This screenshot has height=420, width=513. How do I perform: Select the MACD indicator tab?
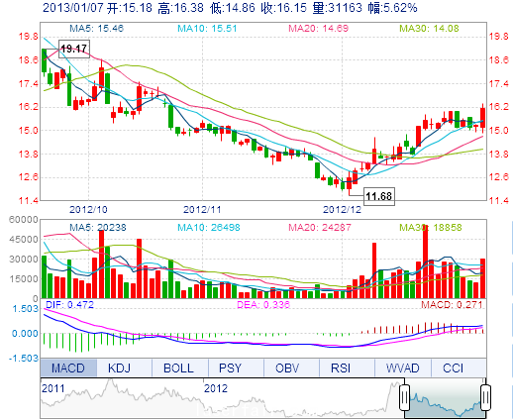coord(68,367)
